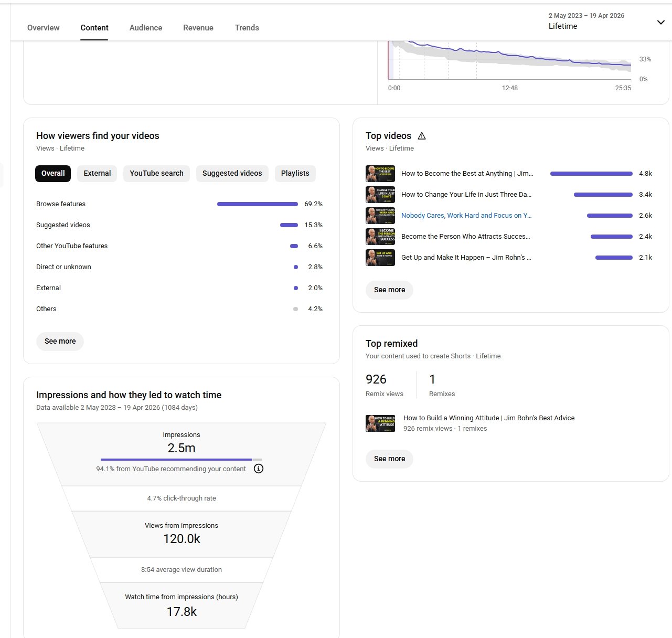Click the info icon under Impressions

click(259, 469)
